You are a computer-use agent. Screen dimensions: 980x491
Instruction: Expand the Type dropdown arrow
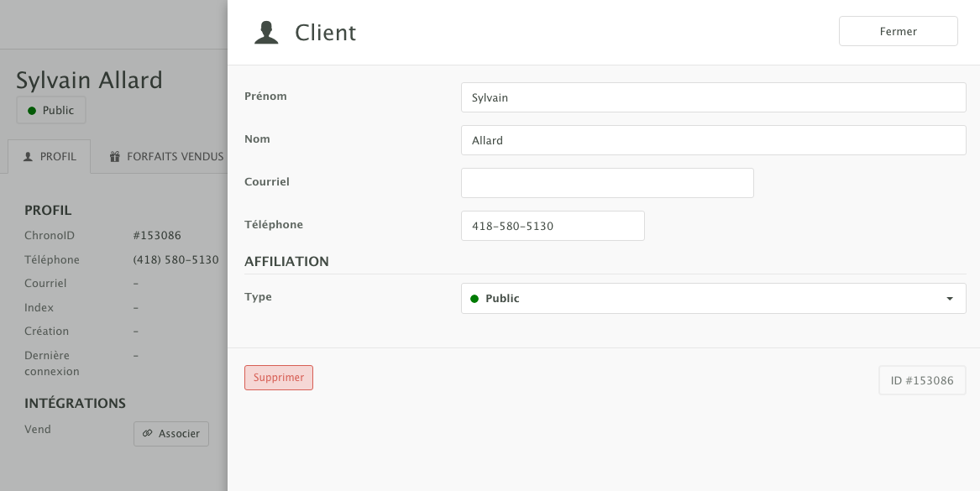tap(949, 299)
